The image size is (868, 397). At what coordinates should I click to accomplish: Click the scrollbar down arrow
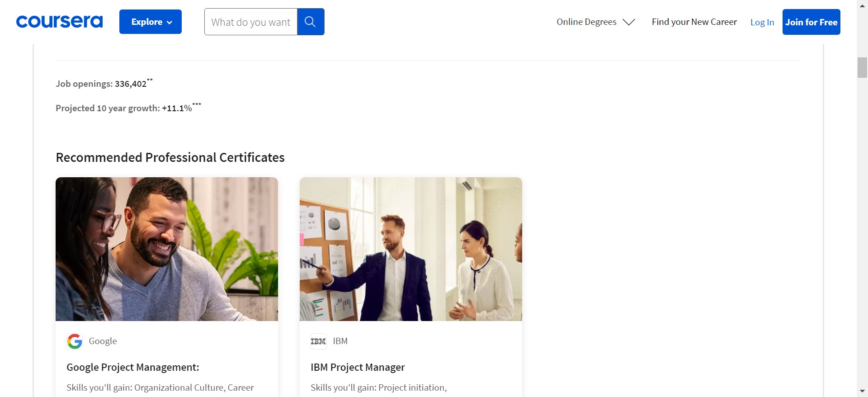point(862,391)
